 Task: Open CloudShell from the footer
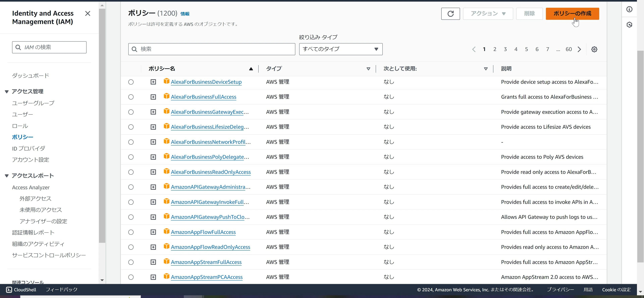click(x=21, y=289)
